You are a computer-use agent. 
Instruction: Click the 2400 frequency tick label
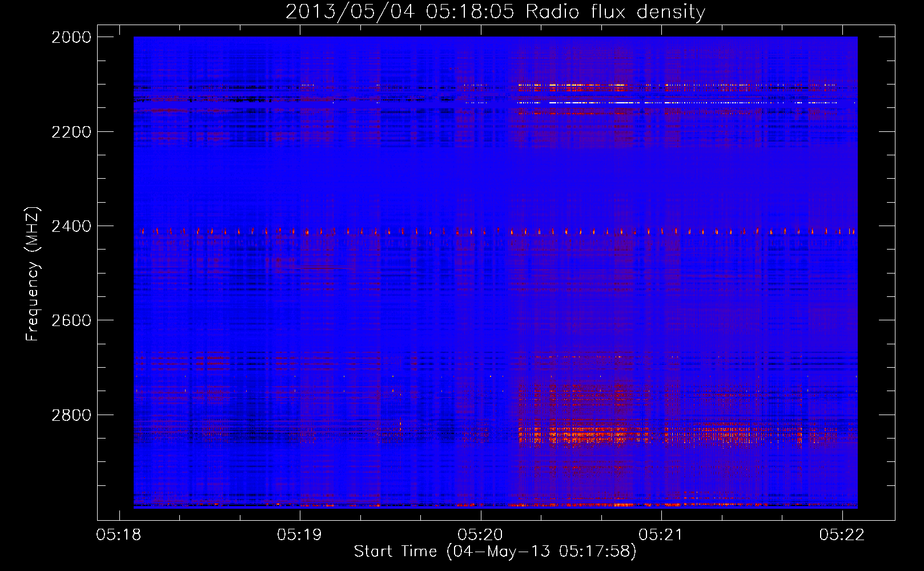(71, 227)
